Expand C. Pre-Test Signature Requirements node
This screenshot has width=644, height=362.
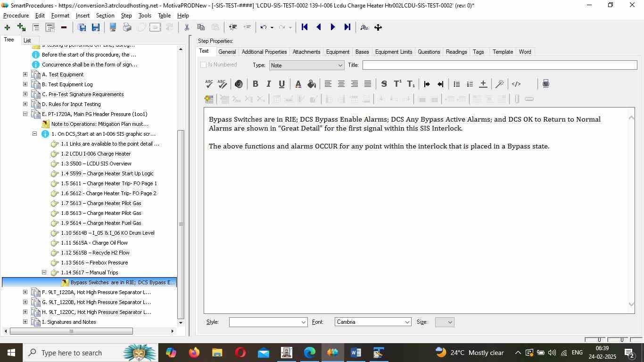[25, 94]
